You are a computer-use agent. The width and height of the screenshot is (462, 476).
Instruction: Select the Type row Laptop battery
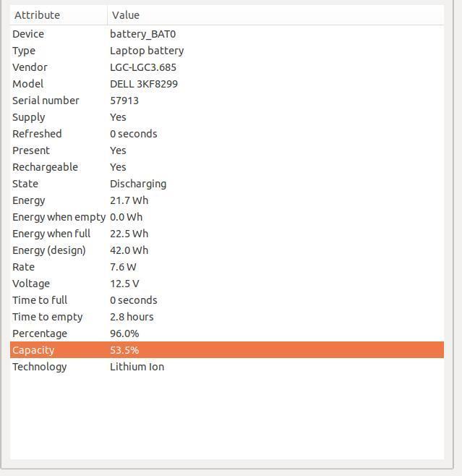[227, 51]
